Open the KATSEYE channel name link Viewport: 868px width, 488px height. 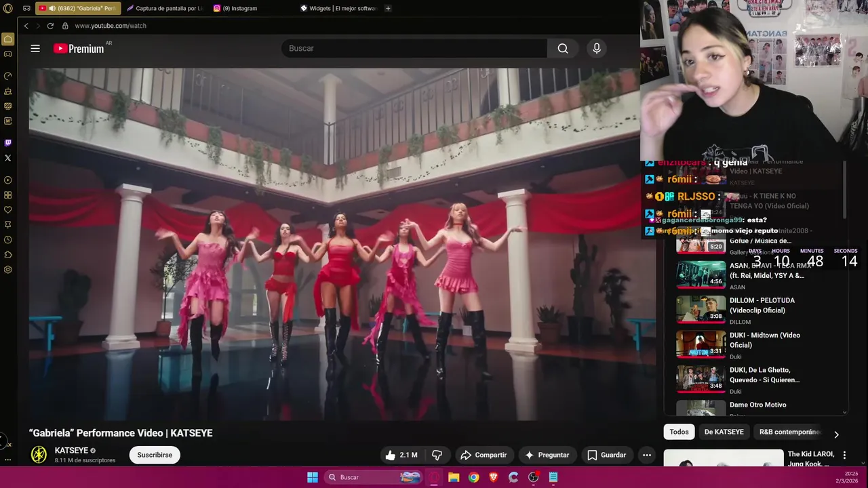tap(71, 451)
